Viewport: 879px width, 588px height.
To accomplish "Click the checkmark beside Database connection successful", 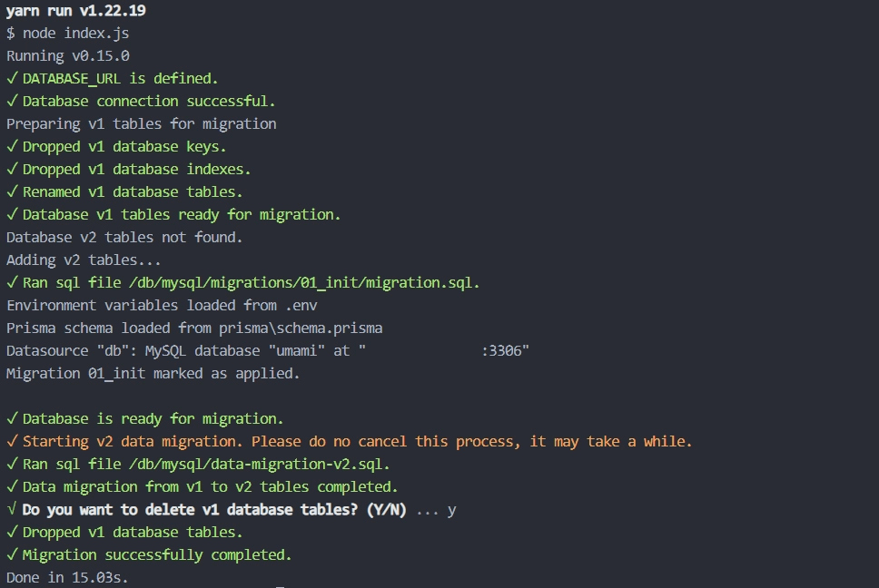I will tap(13, 101).
